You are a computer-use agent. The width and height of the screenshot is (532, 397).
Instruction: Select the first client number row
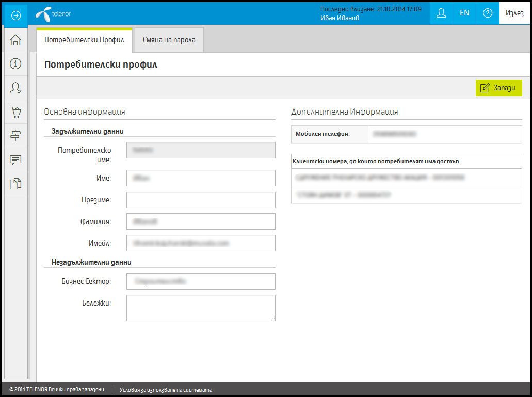407,178
